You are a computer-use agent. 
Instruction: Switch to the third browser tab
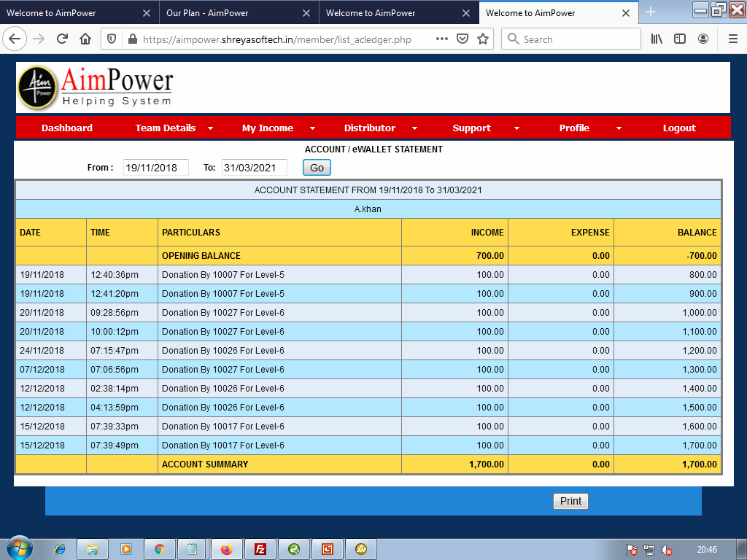(x=399, y=13)
